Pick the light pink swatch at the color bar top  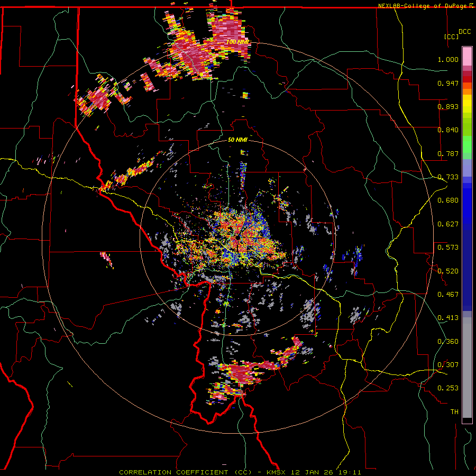click(x=467, y=57)
